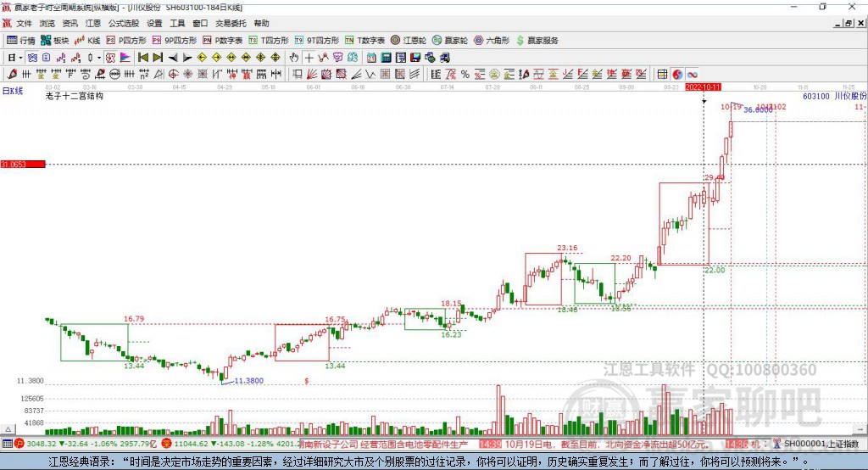The width and height of the screenshot is (868, 470).
Task: Click the up-arrow button left of the volume pane
Action: (x=8, y=429)
